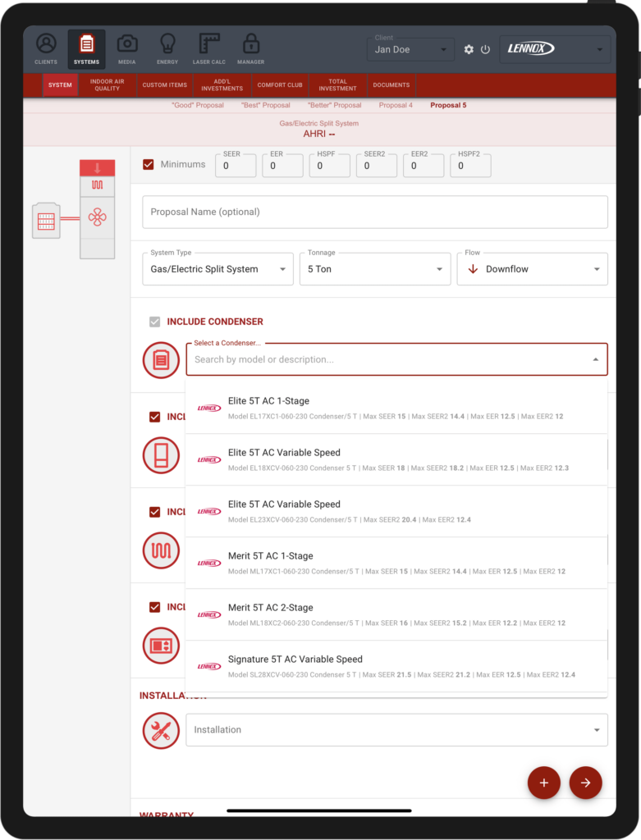The height and width of the screenshot is (840, 641).
Task: Click the thermostat round icon
Action: point(161,646)
